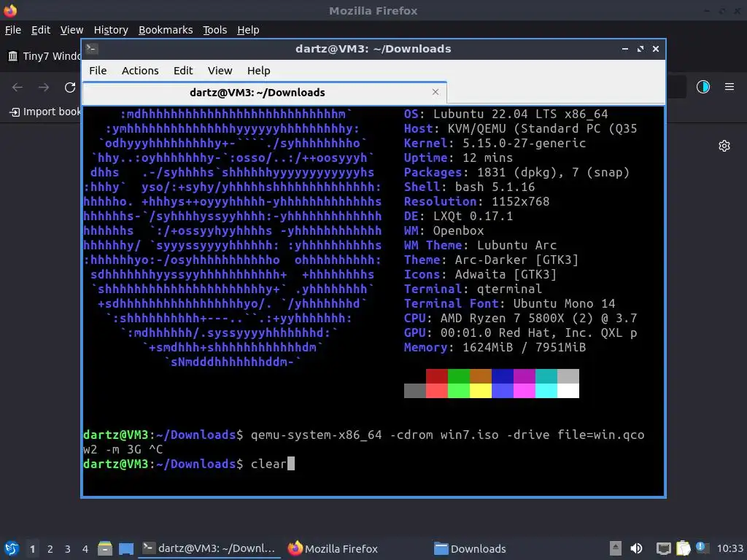Click the '5.15.0-27-generic' kernel value
The image size is (747, 560).
pos(524,144)
